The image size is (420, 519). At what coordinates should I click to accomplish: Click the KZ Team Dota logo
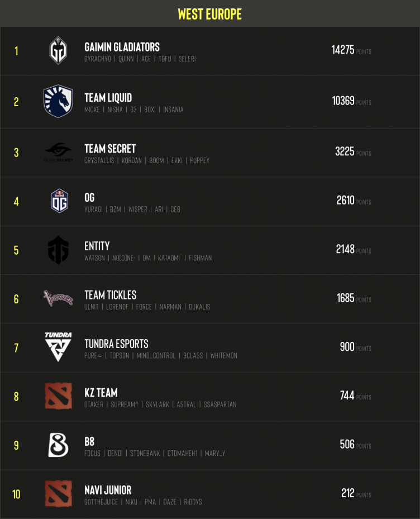(58, 396)
